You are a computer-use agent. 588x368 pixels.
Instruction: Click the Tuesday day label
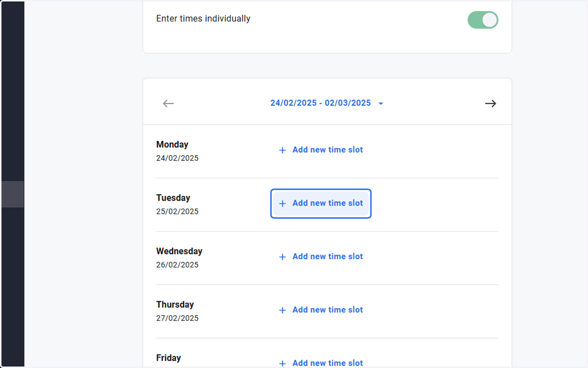(173, 198)
